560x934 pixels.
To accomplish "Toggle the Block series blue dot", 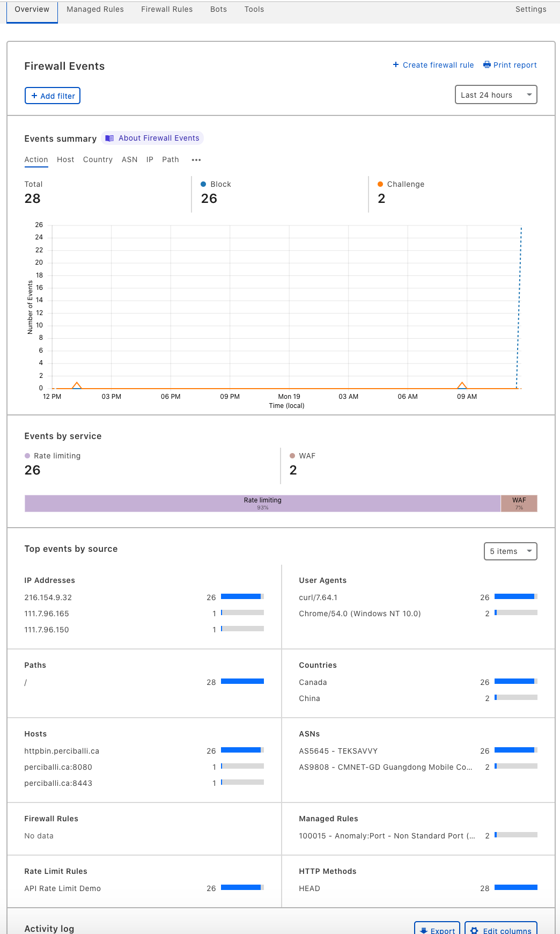I will point(203,184).
